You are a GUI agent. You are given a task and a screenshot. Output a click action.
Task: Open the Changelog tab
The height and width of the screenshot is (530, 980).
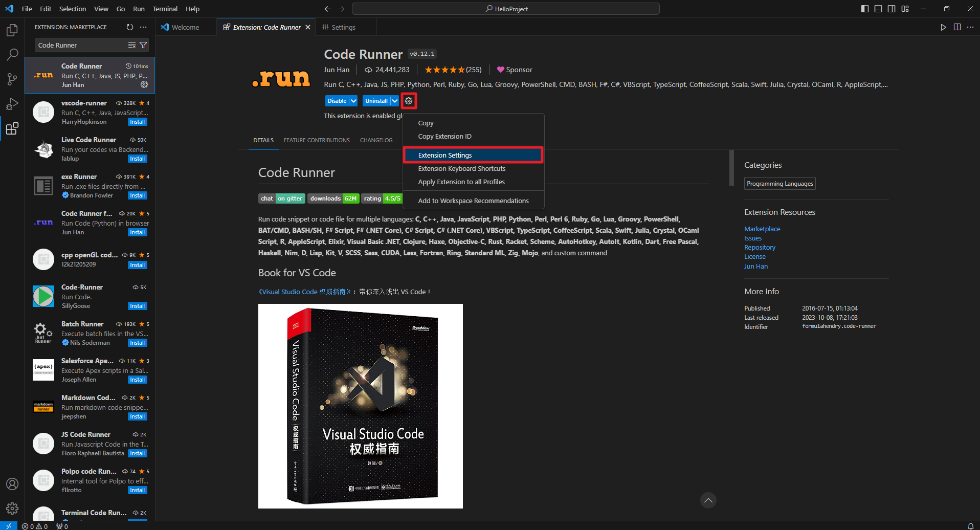point(376,140)
